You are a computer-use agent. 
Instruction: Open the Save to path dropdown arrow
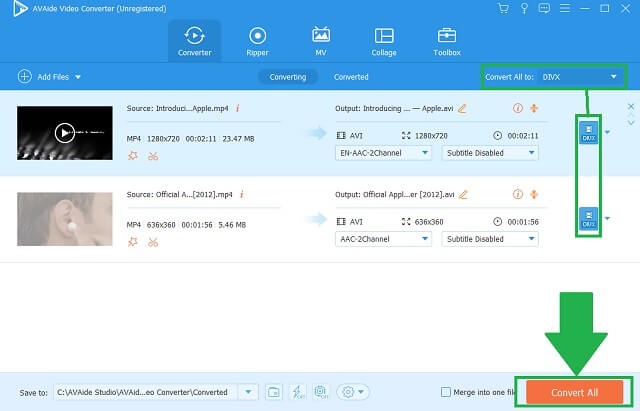248,392
